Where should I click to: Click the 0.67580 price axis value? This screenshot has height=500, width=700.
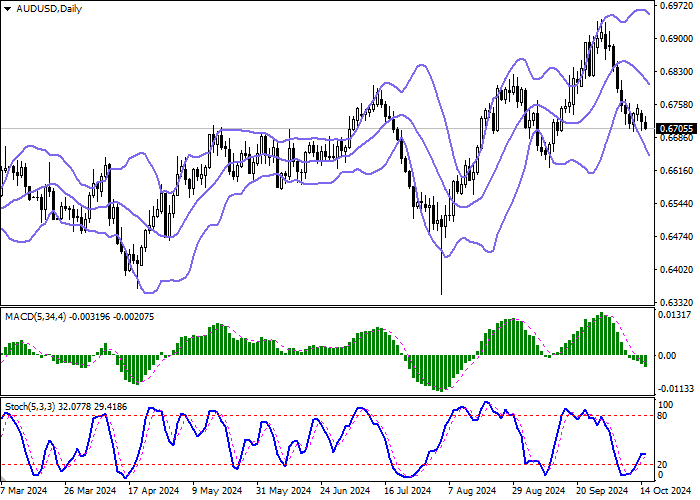676,105
